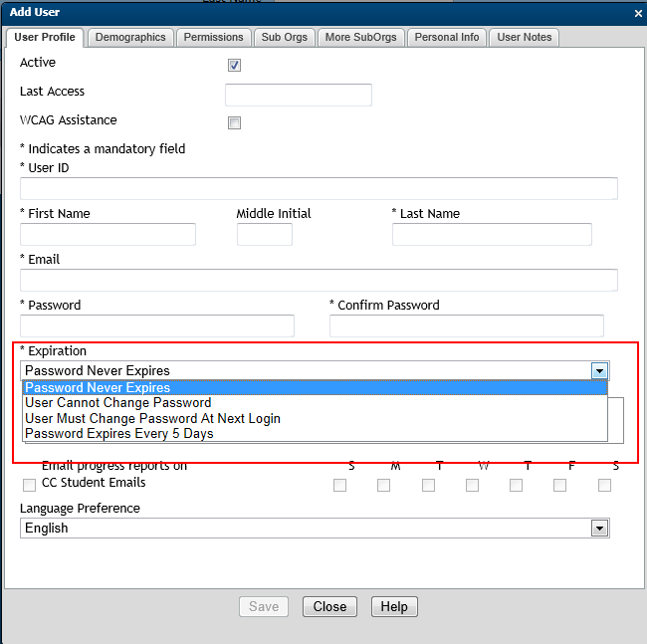The height and width of the screenshot is (644, 647).
Task: Switch to the Demographics tab
Action: tap(130, 37)
